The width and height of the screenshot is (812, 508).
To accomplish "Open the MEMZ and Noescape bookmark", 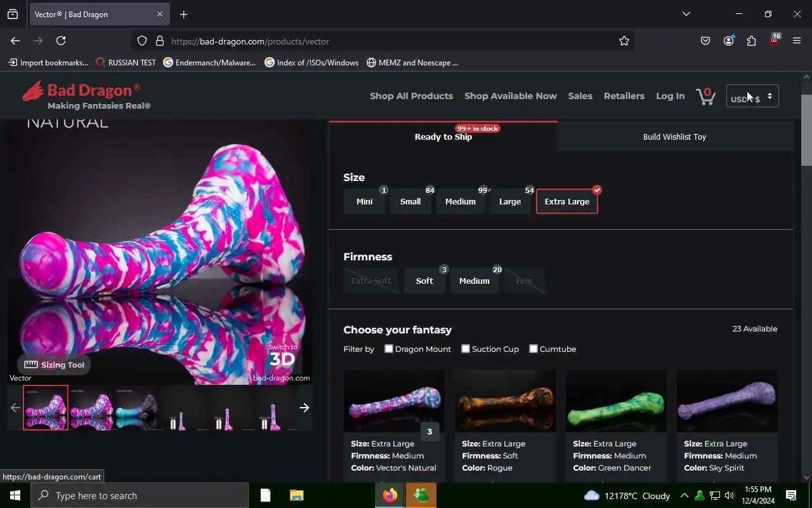I will pos(412,62).
